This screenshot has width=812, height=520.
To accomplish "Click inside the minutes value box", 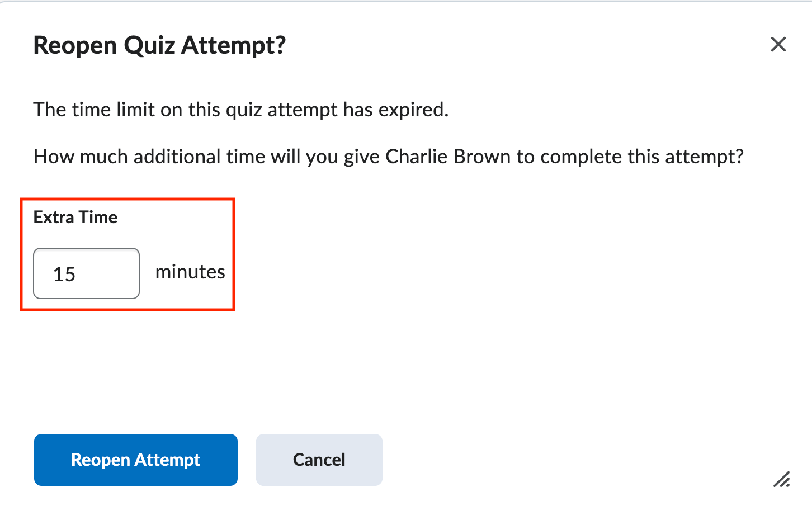I will point(86,273).
